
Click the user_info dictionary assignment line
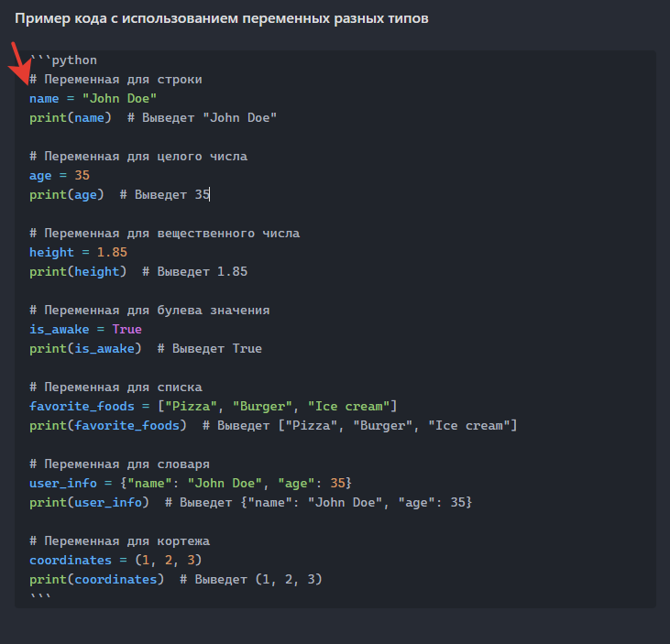tap(191, 483)
